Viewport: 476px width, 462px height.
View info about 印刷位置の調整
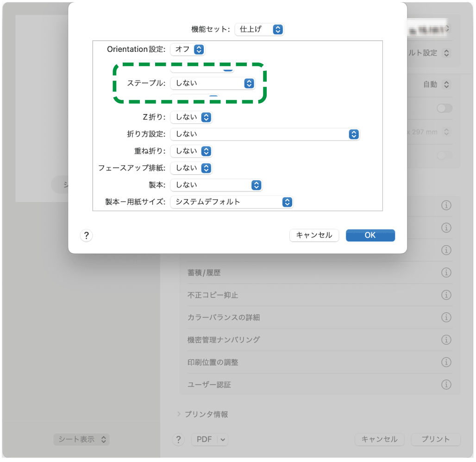[x=446, y=362]
